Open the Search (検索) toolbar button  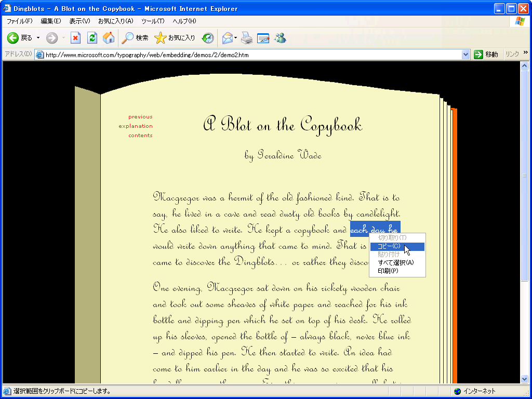tap(135, 38)
